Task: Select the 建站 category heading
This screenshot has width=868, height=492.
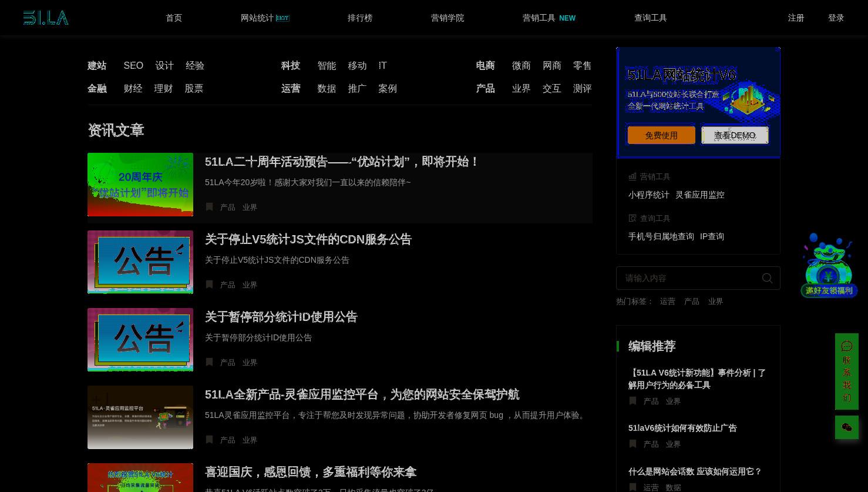Action: (97, 66)
